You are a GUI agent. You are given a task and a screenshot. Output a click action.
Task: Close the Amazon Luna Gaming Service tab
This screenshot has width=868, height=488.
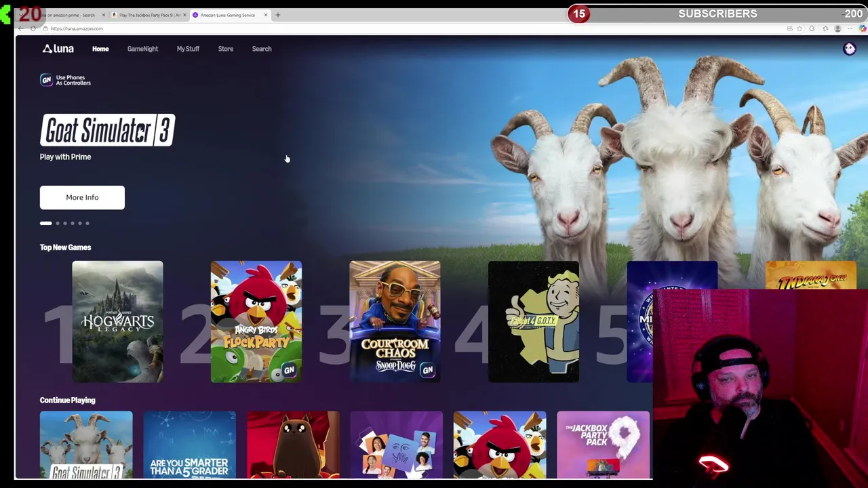(x=266, y=15)
